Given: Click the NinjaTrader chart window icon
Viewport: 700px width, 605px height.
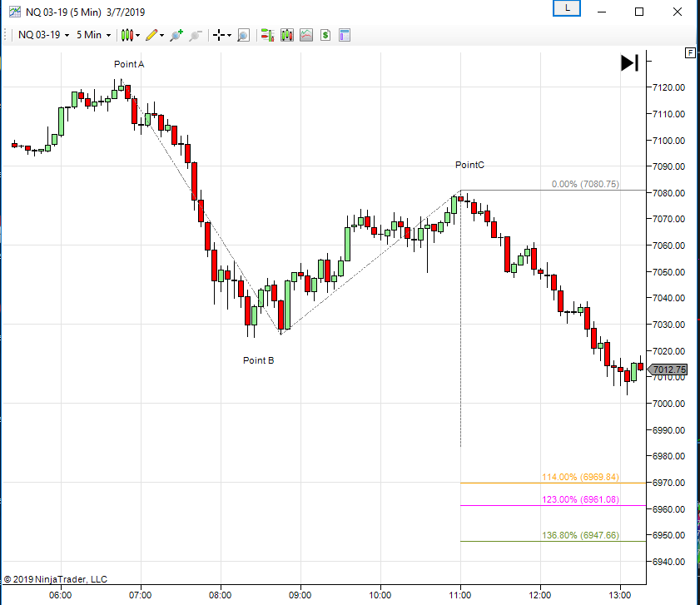Looking at the screenshot, I should click(15, 12).
